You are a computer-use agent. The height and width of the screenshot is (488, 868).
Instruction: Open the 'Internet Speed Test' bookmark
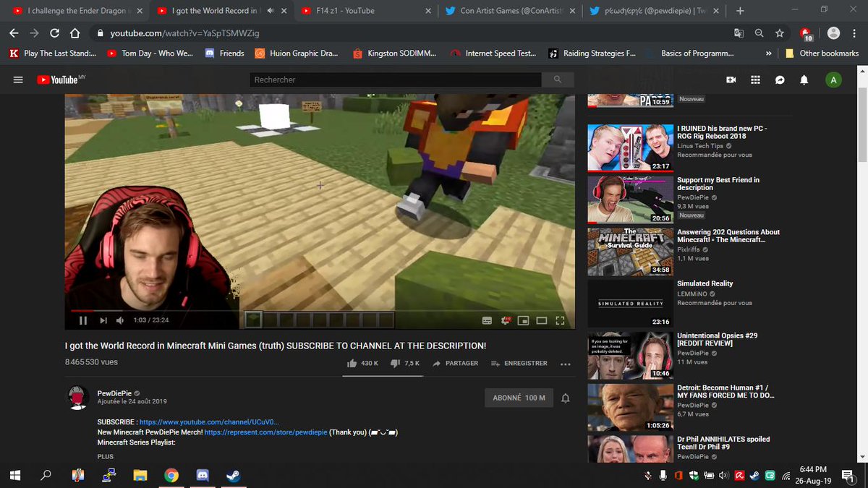(x=493, y=53)
